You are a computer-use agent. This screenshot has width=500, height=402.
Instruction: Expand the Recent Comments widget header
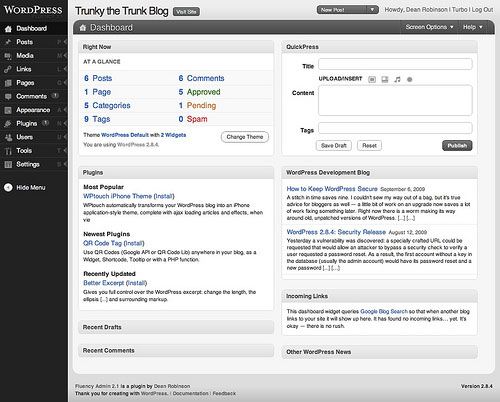click(176, 351)
